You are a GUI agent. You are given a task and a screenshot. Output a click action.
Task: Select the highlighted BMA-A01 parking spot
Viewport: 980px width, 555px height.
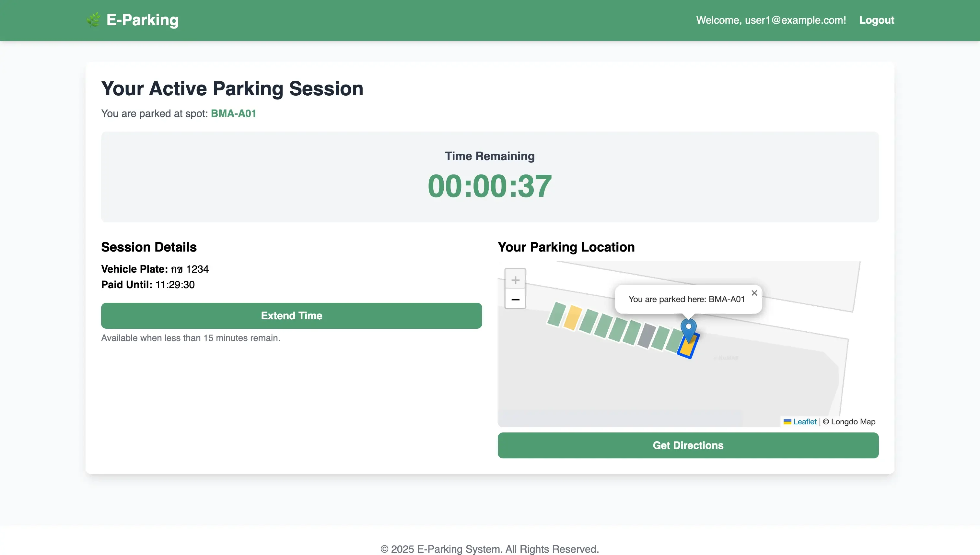click(688, 346)
